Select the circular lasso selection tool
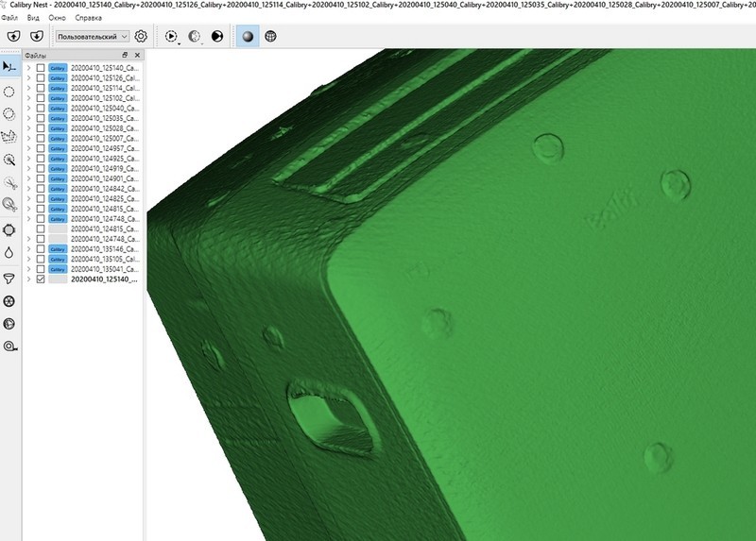 pyautogui.click(x=9, y=92)
